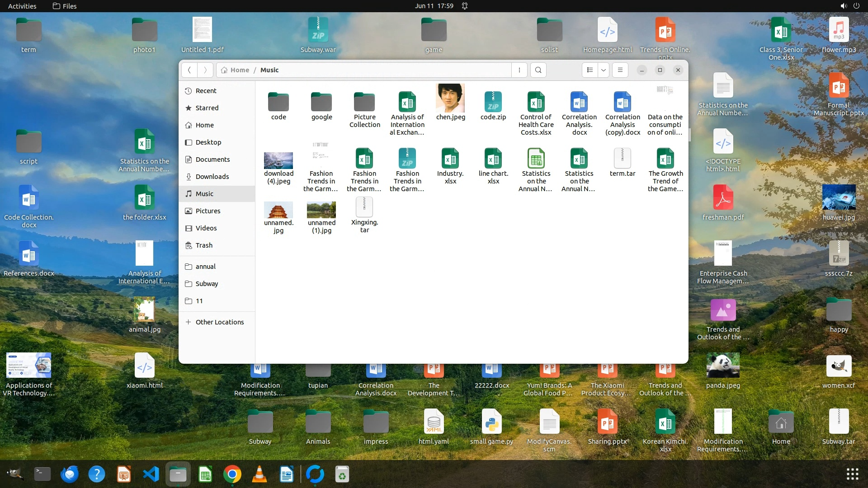This screenshot has height=488, width=868.
Task: Toggle list view layout button
Action: pyautogui.click(x=590, y=70)
